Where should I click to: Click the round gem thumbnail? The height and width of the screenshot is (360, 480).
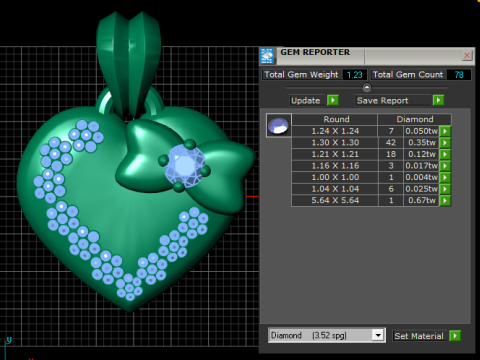279,125
